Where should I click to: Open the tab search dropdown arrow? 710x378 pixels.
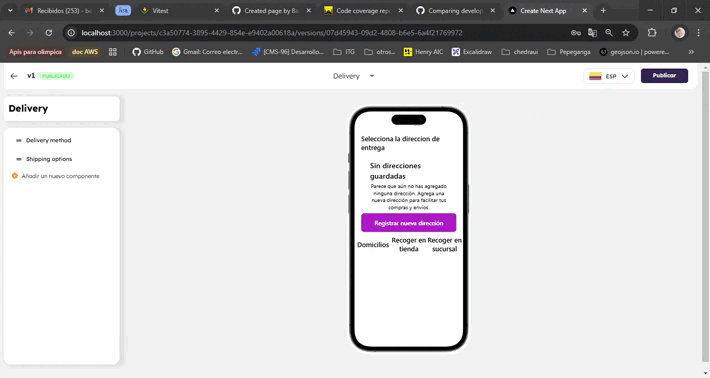coord(10,10)
